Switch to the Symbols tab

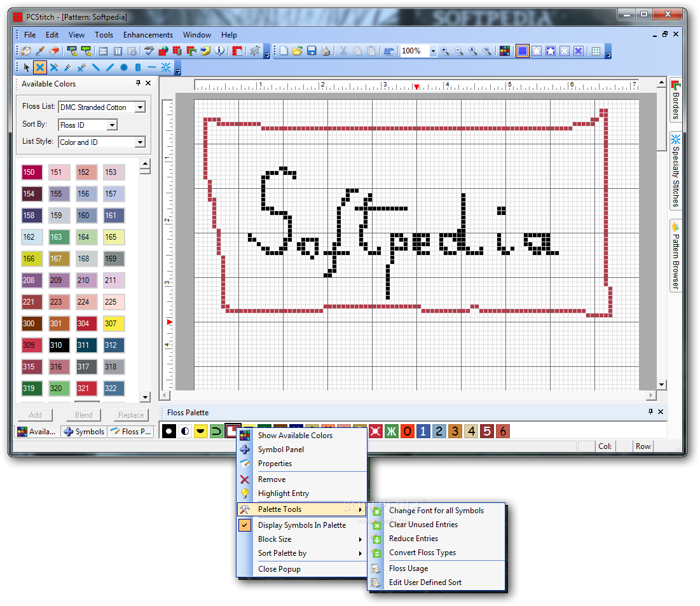click(85, 432)
